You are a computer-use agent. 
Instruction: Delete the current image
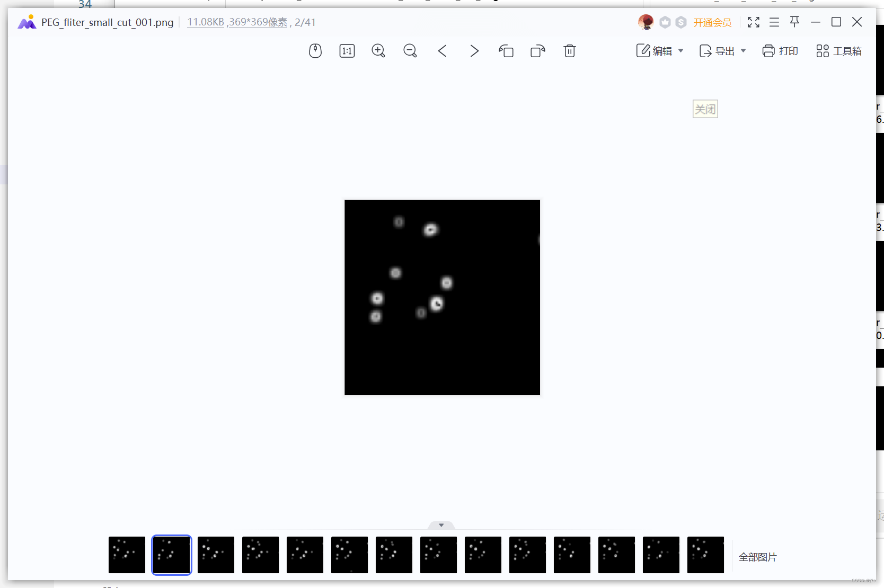point(570,51)
